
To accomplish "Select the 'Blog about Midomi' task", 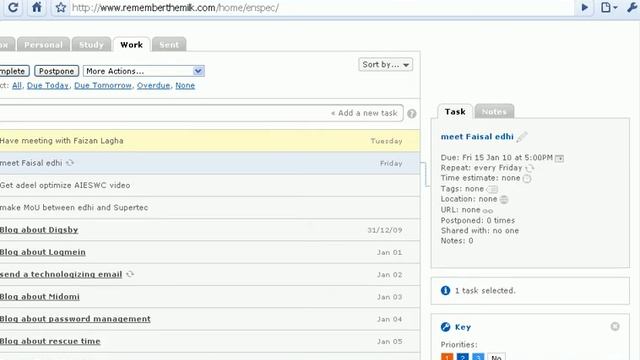I will pos(210,297).
